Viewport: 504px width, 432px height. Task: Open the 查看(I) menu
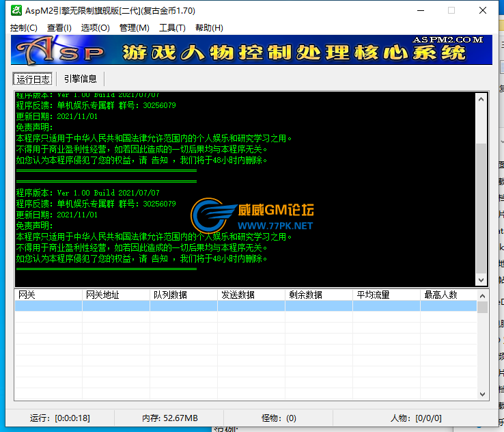point(59,28)
